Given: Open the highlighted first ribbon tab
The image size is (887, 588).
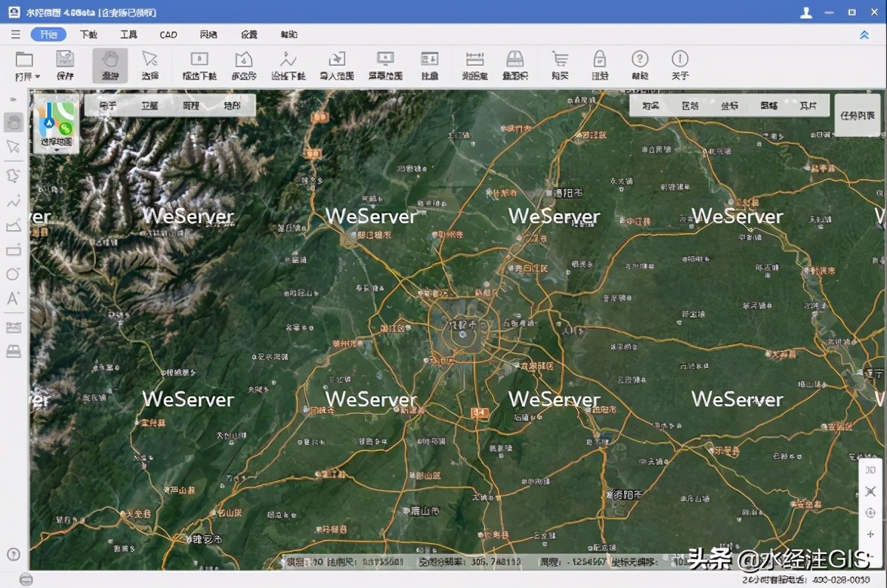Looking at the screenshot, I should pos(49,35).
